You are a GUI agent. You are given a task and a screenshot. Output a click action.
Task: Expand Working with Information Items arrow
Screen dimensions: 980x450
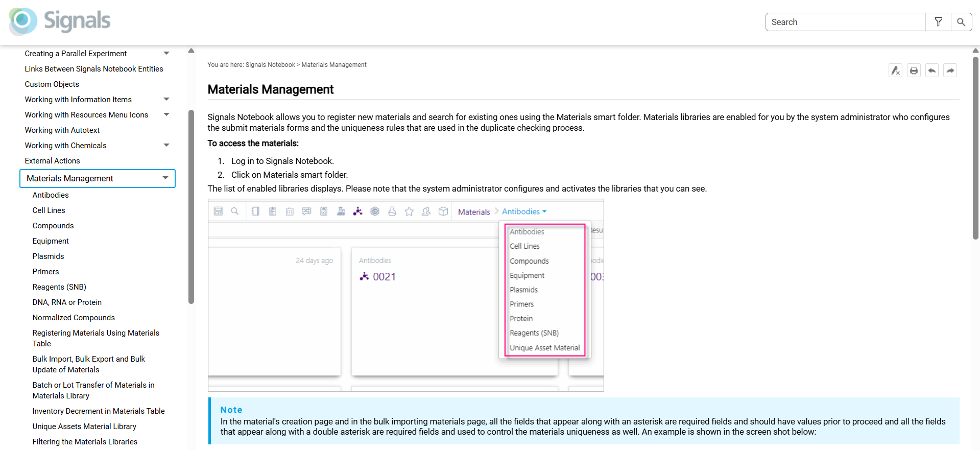pos(166,99)
